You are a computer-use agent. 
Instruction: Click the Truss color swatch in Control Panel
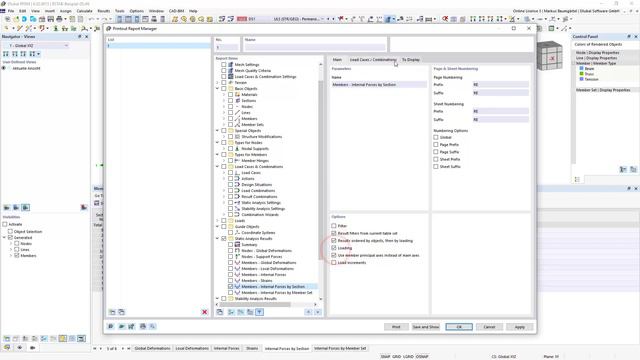(x=582, y=74)
